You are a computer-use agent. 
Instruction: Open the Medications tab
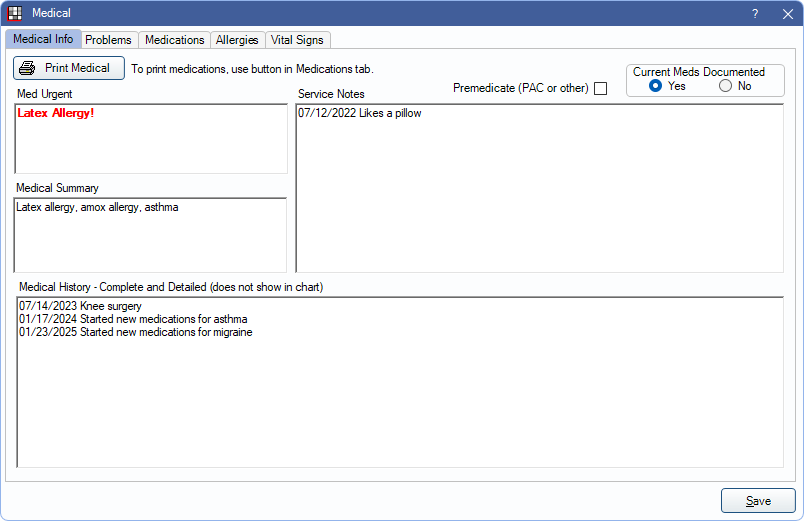tap(174, 40)
